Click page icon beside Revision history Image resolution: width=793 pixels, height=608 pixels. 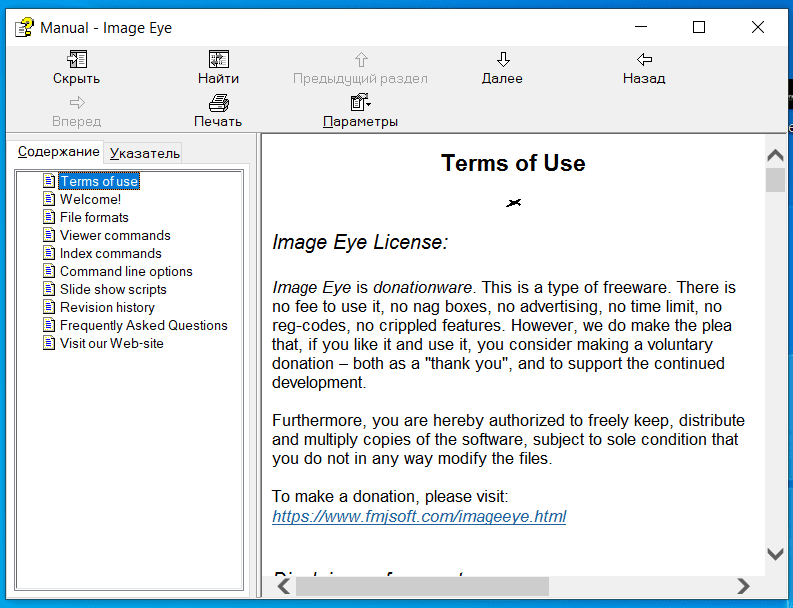(49, 307)
